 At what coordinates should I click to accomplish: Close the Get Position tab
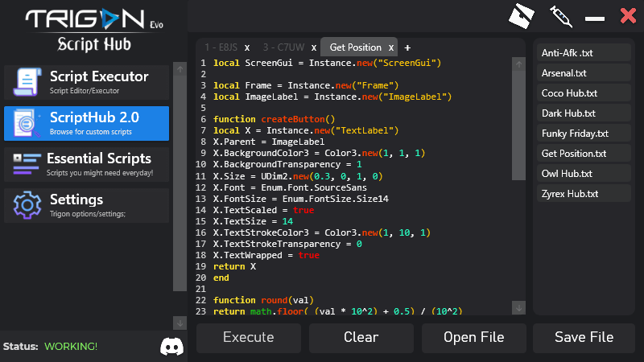point(391,47)
